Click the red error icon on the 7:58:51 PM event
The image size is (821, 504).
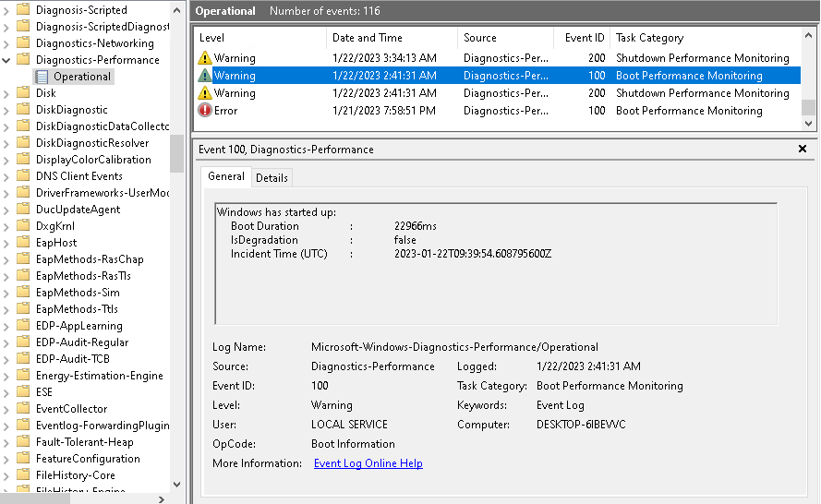point(205,111)
